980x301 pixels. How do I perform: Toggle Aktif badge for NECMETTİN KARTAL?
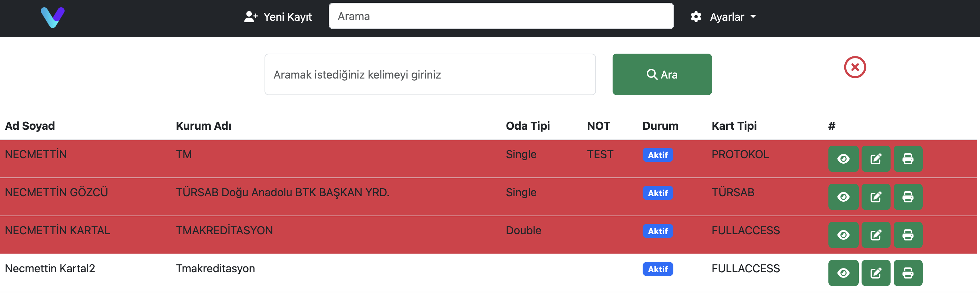658,231
